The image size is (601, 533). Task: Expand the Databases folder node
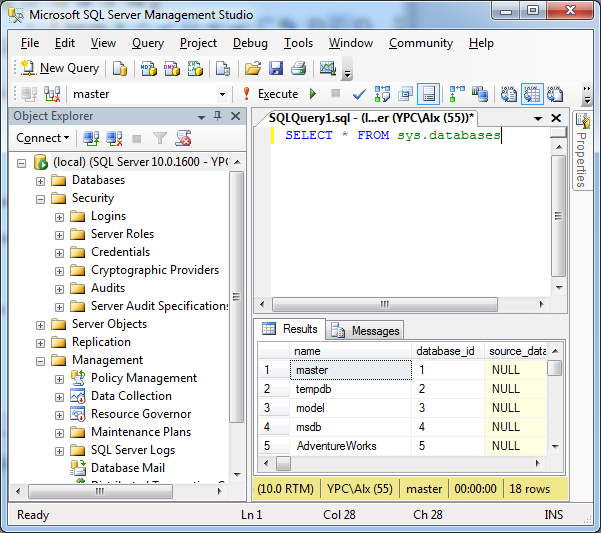[40, 181]
